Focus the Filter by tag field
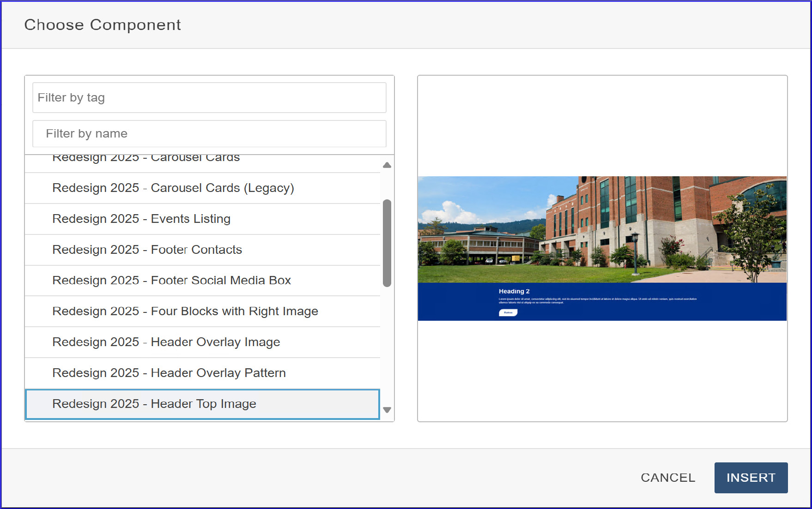Image resolution: width=812 pixels, height=509 pixels. coord(209,98)
